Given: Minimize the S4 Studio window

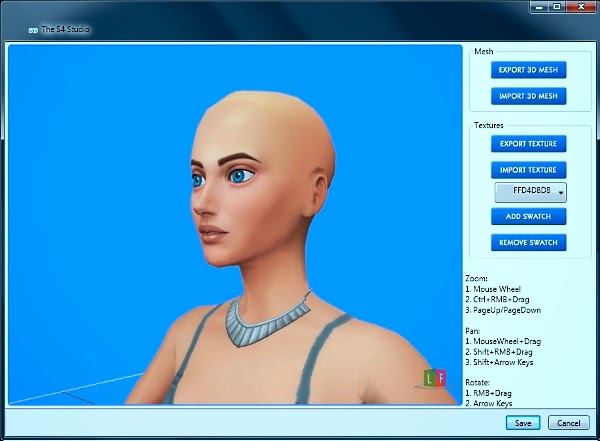Looking at the screenshot, I should point(539,7).
